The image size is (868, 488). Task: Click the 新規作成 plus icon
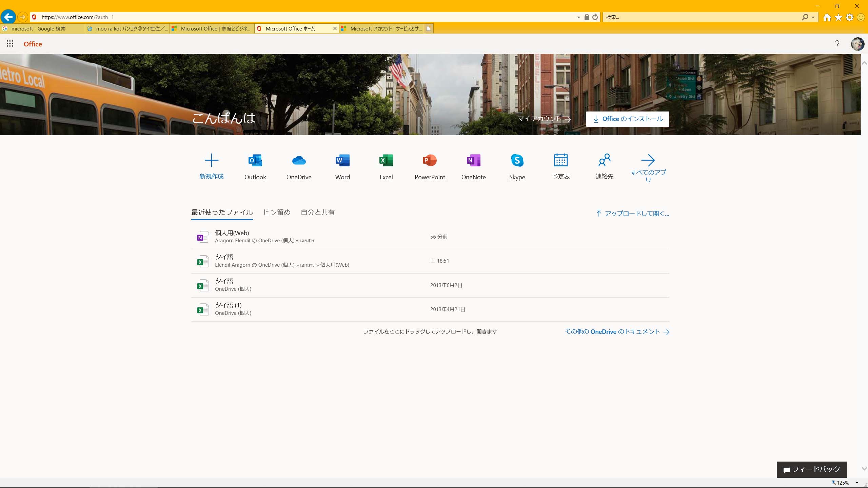pyautogui.click(x=212, y=160)
